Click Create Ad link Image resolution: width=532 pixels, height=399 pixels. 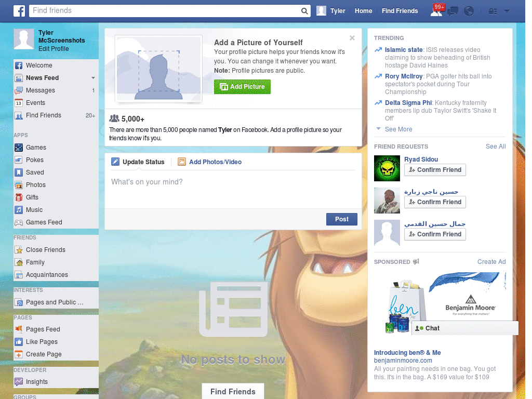click(x=491, y=262)
